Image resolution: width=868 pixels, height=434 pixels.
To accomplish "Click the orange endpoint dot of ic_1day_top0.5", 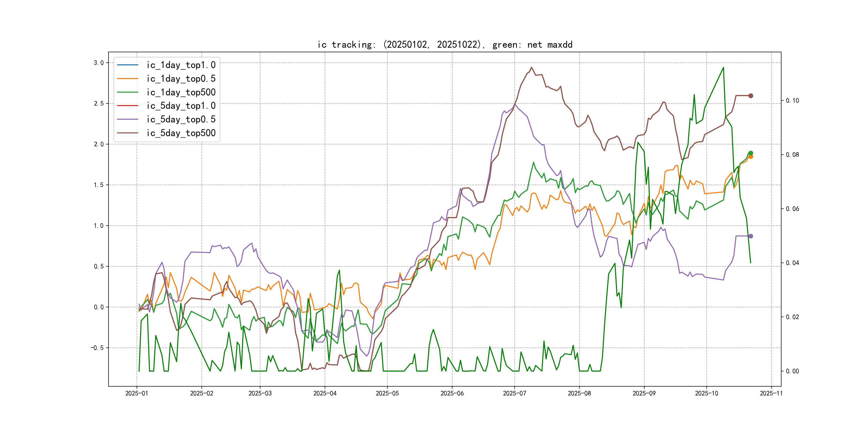I will tap(750, 157).
